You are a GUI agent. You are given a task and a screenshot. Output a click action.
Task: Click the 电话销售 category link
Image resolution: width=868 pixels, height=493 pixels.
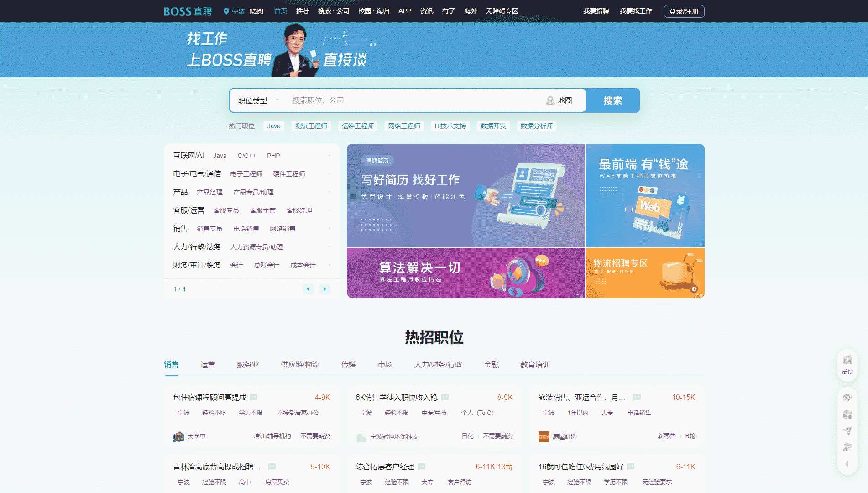point(246,229)
